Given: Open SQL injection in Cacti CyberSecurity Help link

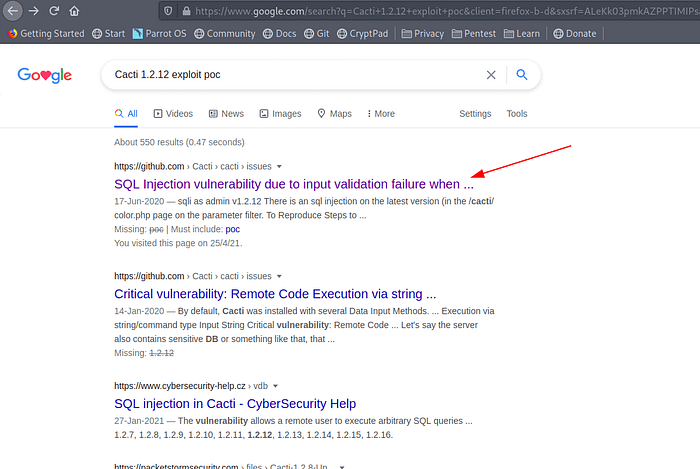Looking at the screenshot, I should coord(235,404).
